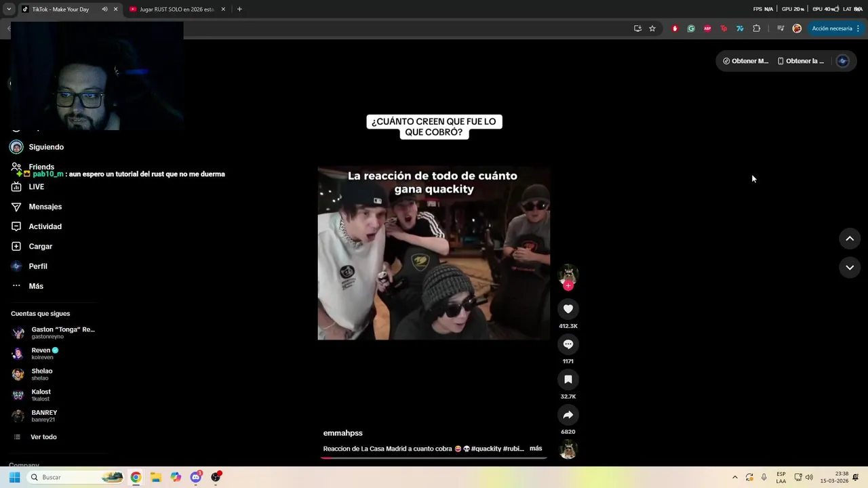Open File Explorer from the taskbar
Viewport: 868px width, 488px height.
[x=156, y=477]
